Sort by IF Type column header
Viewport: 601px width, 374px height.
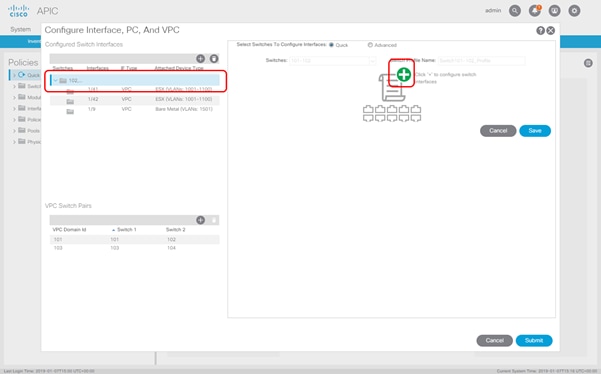[129, 68]
